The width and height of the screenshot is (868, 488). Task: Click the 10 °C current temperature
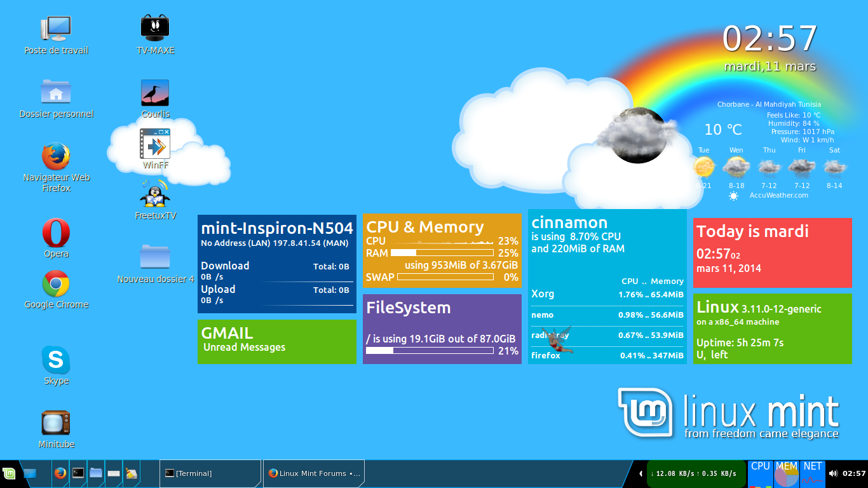pyautogui.click(x=723, y=130)
